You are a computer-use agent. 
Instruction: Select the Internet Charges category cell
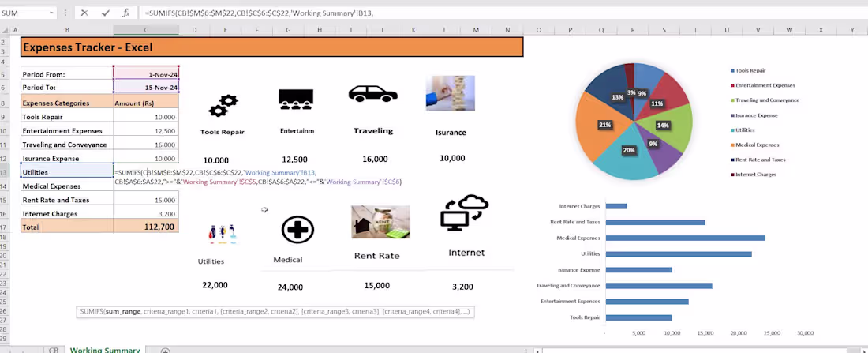67,214
